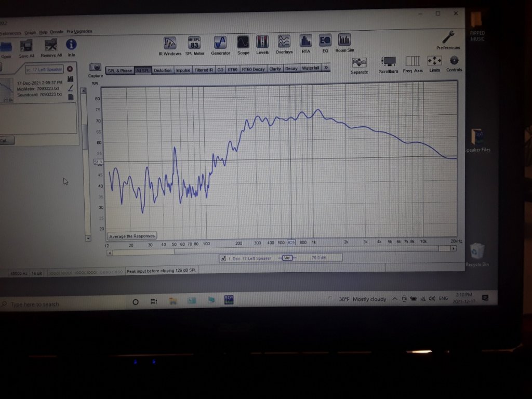This screenshot has height=399, width=532.
Task: Toggle graph Scrollbars
Action: [x=388, y=62]
